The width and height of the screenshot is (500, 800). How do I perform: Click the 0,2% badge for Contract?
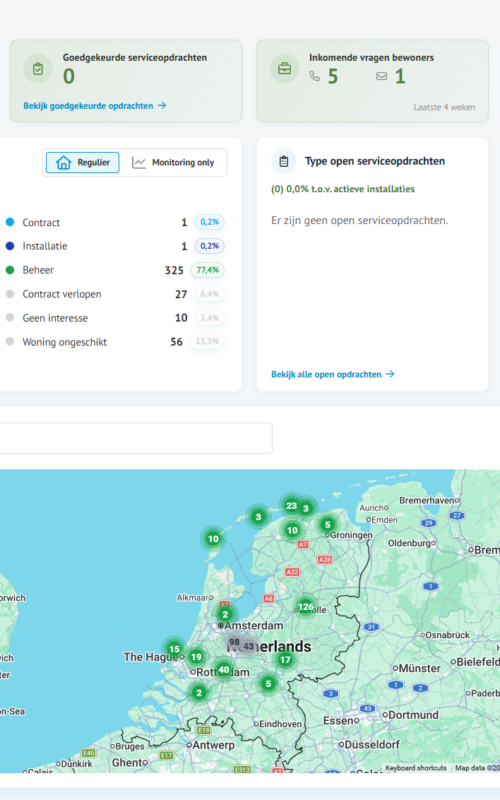click(209, 222)
